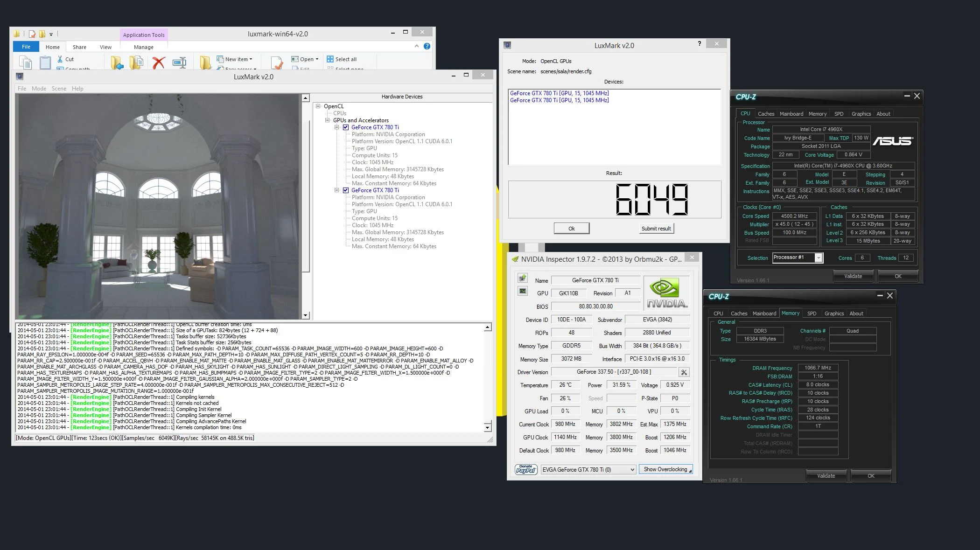Click the render preview vertical scrollbar

306,207
